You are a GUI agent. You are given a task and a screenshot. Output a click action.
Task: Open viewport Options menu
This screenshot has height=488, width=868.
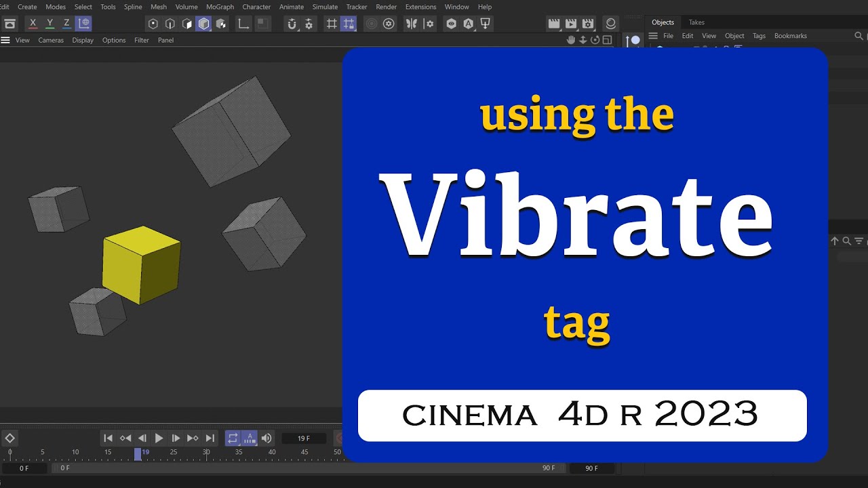click(x=114, y=40)
